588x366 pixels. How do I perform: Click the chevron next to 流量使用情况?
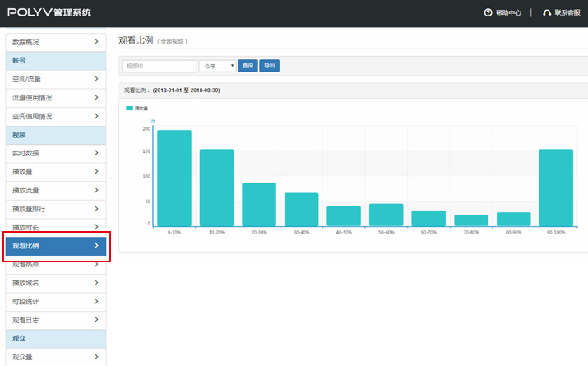tap(96, 98)
